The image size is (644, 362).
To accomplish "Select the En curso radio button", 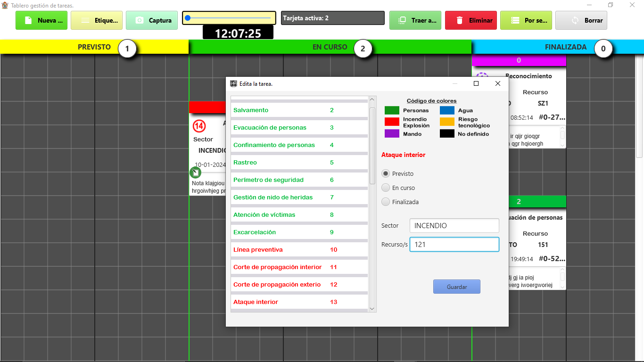I will coord(386,188).
